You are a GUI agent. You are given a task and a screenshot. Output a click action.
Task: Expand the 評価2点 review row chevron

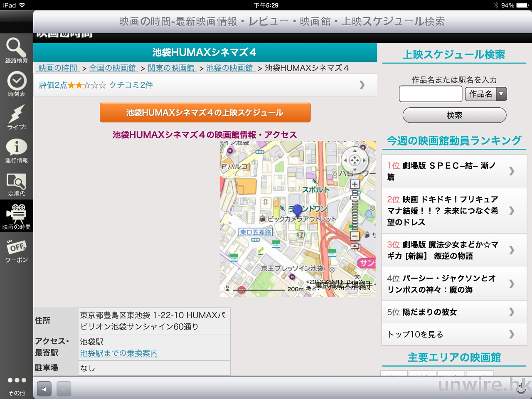point(362,85)
